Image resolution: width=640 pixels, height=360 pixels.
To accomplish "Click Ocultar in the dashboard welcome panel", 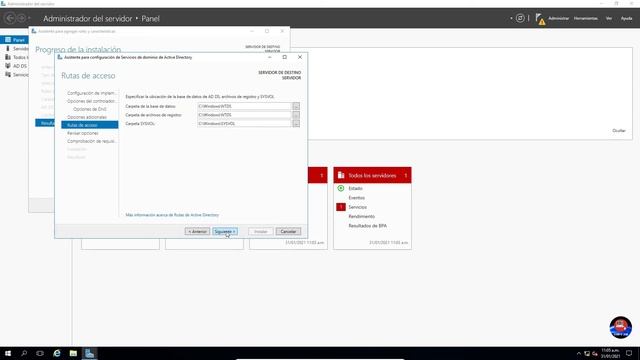I will [x=619, y=131].
